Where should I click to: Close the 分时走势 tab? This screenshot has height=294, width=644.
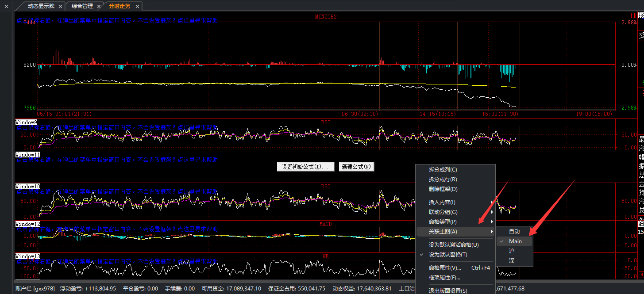pos(138,6)
